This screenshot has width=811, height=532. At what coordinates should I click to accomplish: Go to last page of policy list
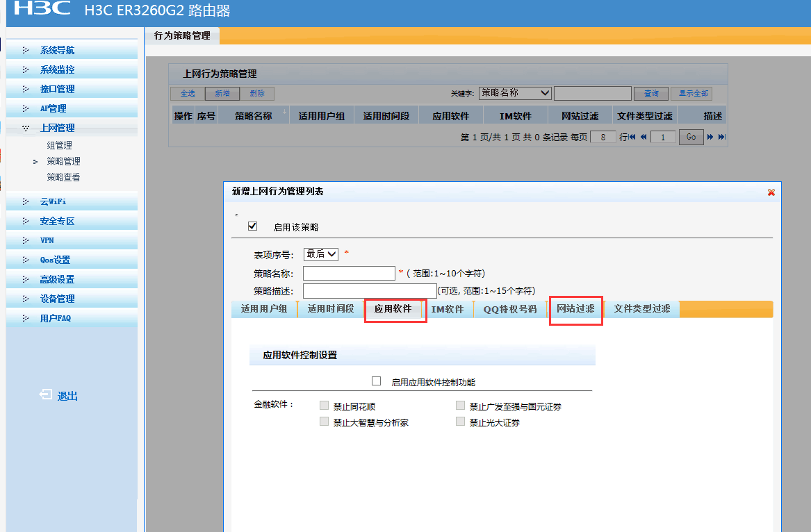tap(722, 137)
